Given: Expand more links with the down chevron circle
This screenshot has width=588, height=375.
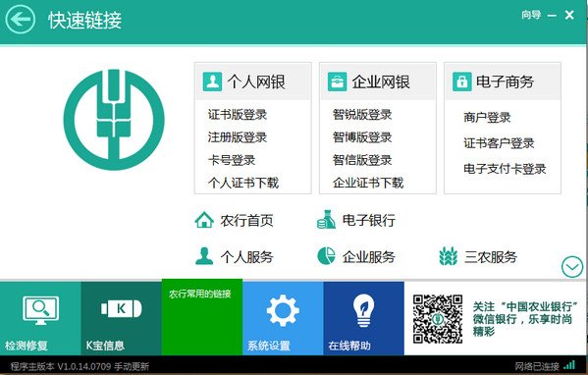Looking at the screenshot, I should point(572,267).
